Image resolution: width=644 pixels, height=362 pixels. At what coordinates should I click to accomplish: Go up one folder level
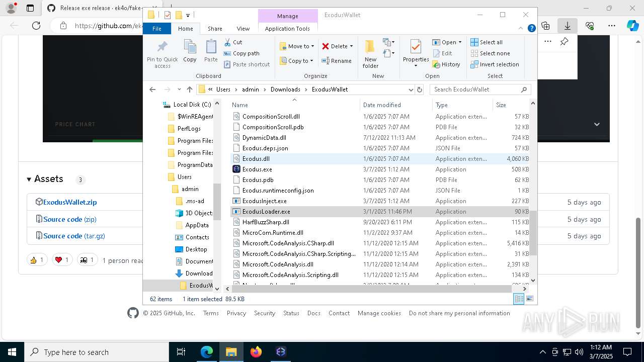190,89
